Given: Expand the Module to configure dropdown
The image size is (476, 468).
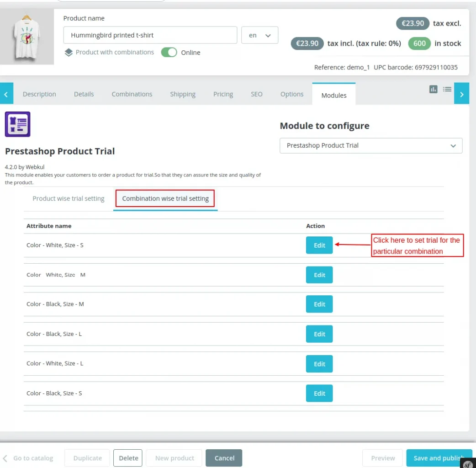Looking at the screenshot, I should pos(371,146).
